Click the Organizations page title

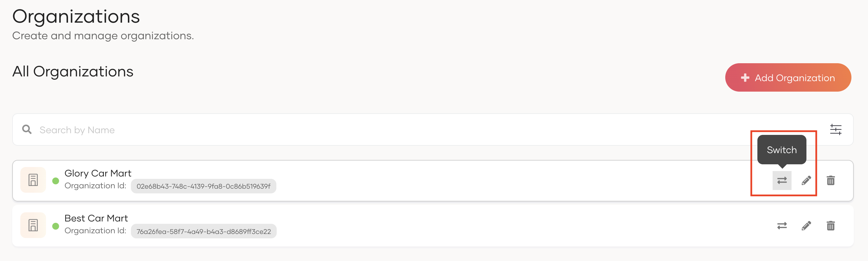coord(76,16)
